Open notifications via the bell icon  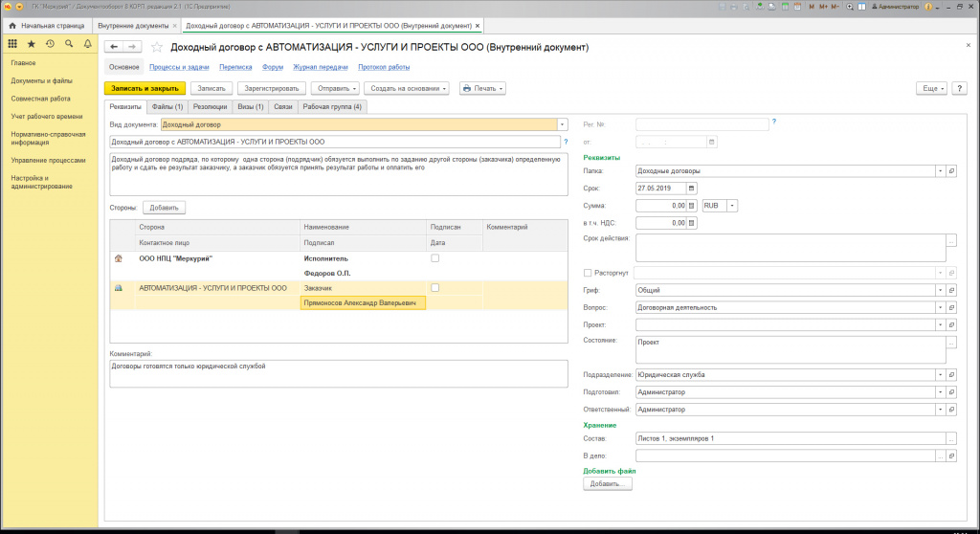[x=87, y=44]
